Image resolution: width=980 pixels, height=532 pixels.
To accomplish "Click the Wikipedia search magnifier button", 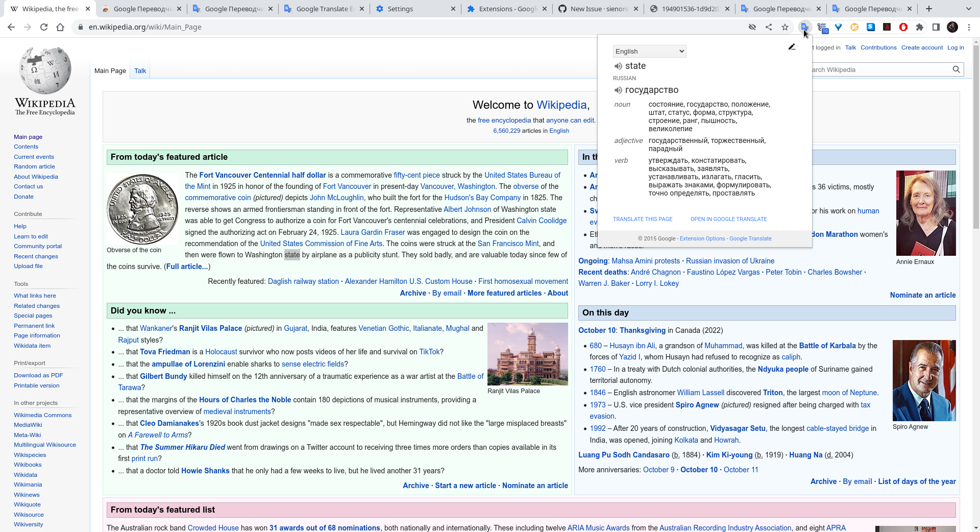I will pos(957,69).
